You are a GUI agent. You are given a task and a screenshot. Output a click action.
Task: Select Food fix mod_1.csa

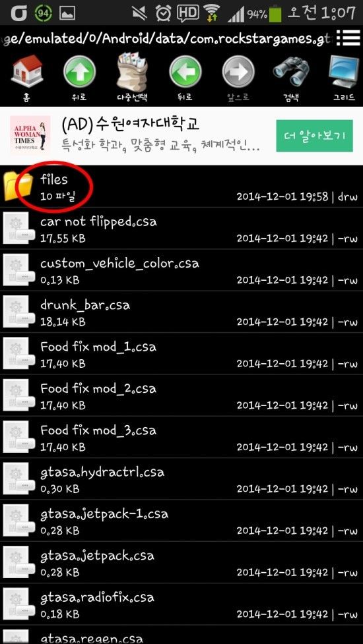[x=181, y=353]
